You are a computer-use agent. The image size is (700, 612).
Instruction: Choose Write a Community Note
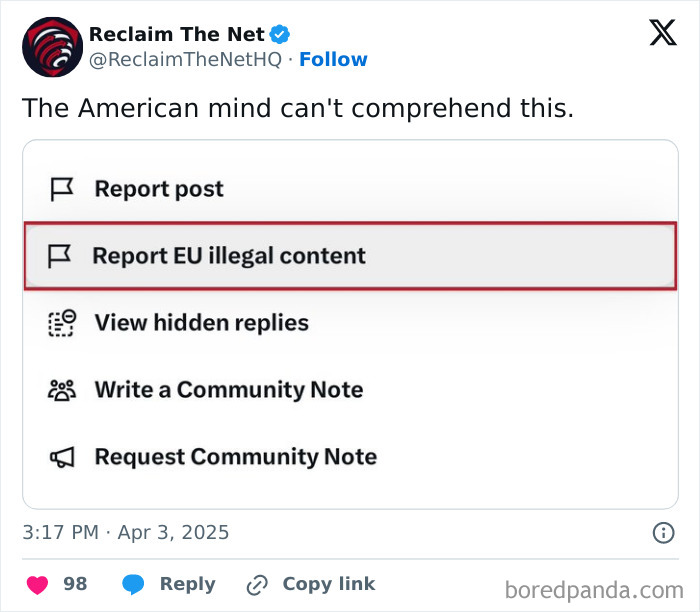228,390
